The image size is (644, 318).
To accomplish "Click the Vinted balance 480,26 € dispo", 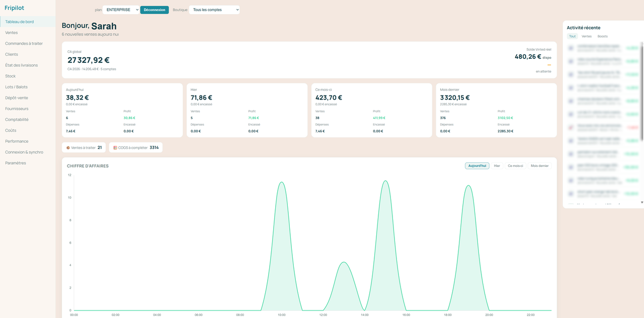I will pyautogui.click(x=533, y=57).
